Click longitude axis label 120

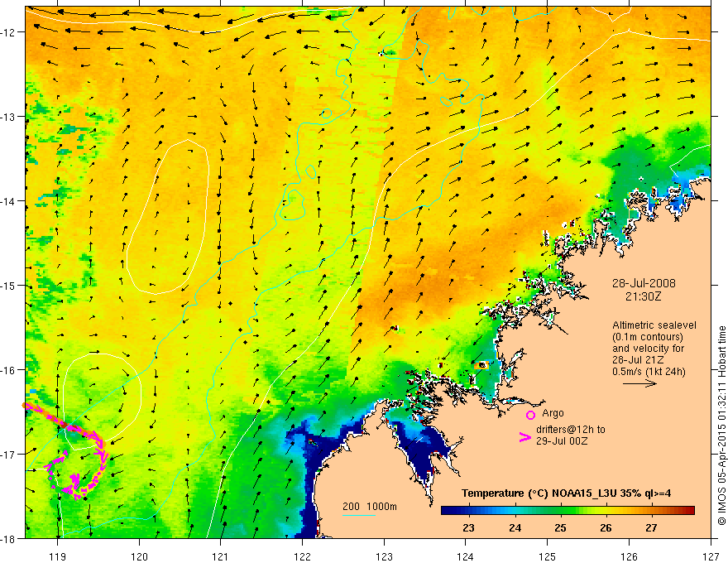click(x=139, y=556)
